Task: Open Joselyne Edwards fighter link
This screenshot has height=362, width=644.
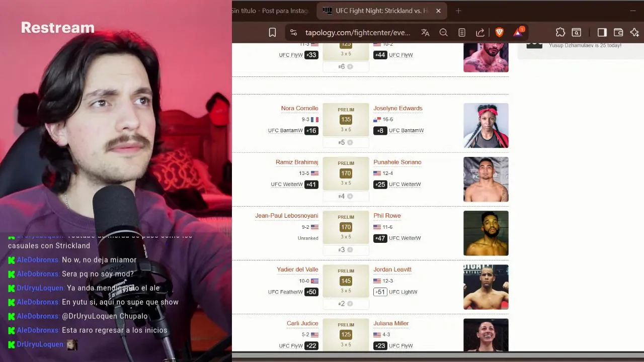Action: tap(397, 108)
